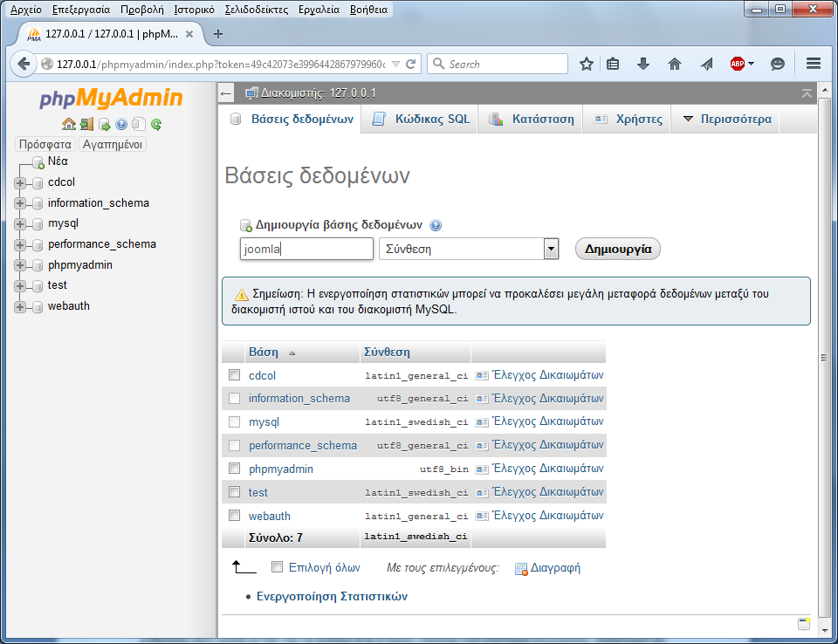Check the cdcol database checkbox
The width and height of the screenshot is (838, 644).
coord(234,374)
